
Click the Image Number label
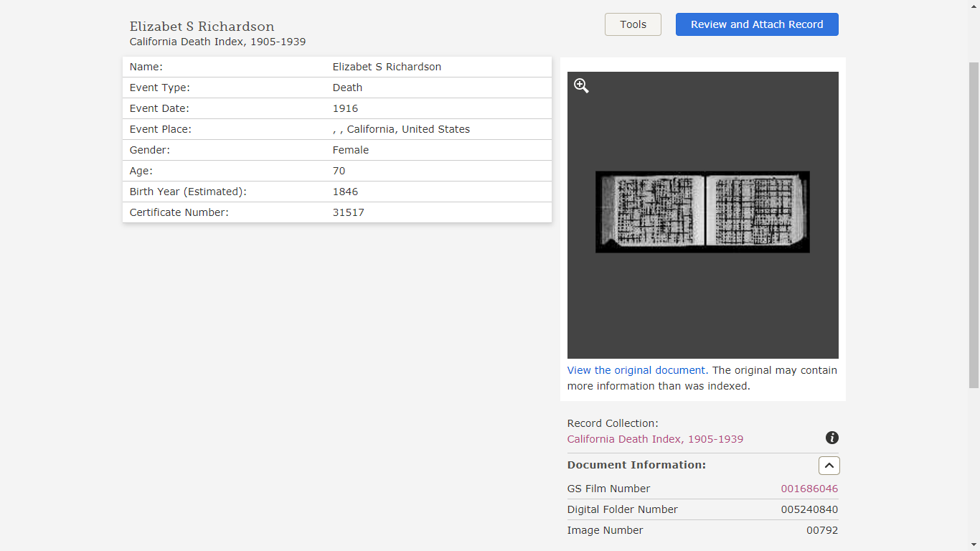pyautogui.click(x=606, y=530)
